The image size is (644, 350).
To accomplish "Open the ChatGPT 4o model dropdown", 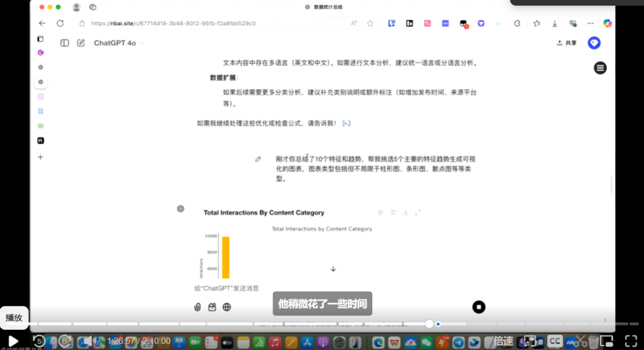I will pos(118,43).
